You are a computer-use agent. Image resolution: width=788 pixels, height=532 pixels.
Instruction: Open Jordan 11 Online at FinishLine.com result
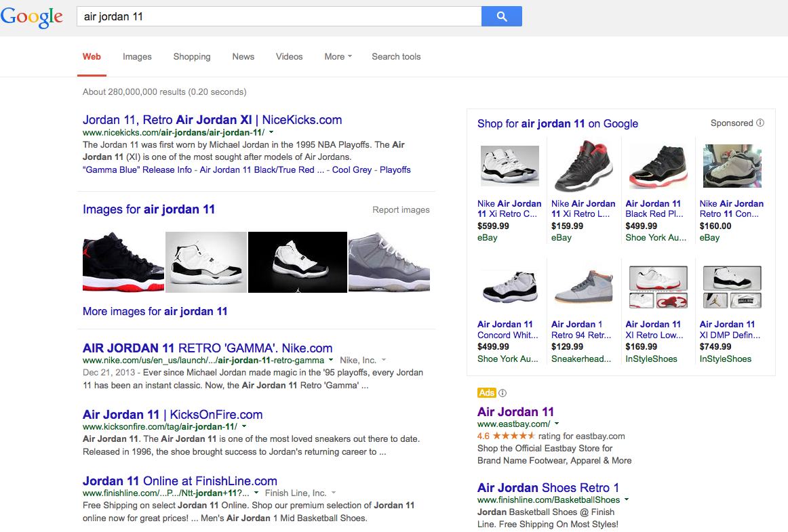click(180, 480)
